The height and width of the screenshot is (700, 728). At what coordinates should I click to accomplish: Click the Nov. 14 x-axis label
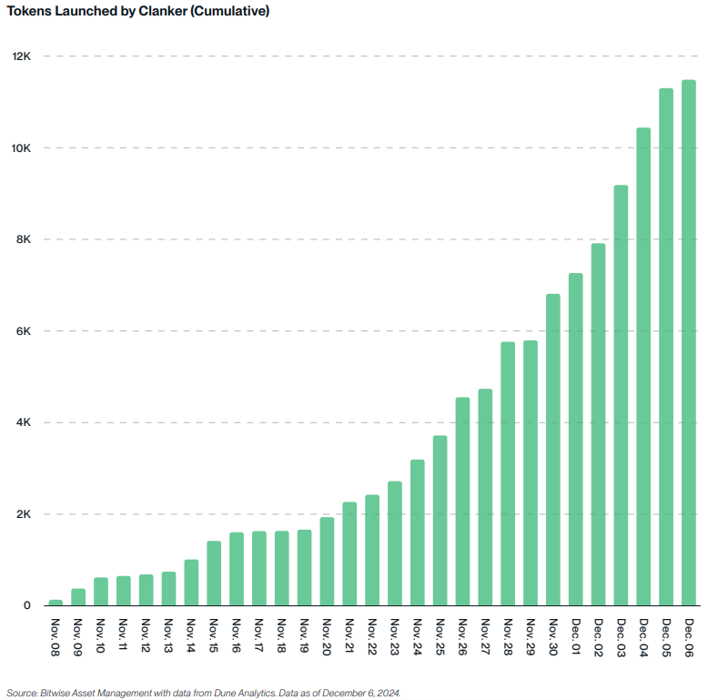(191, 635)
